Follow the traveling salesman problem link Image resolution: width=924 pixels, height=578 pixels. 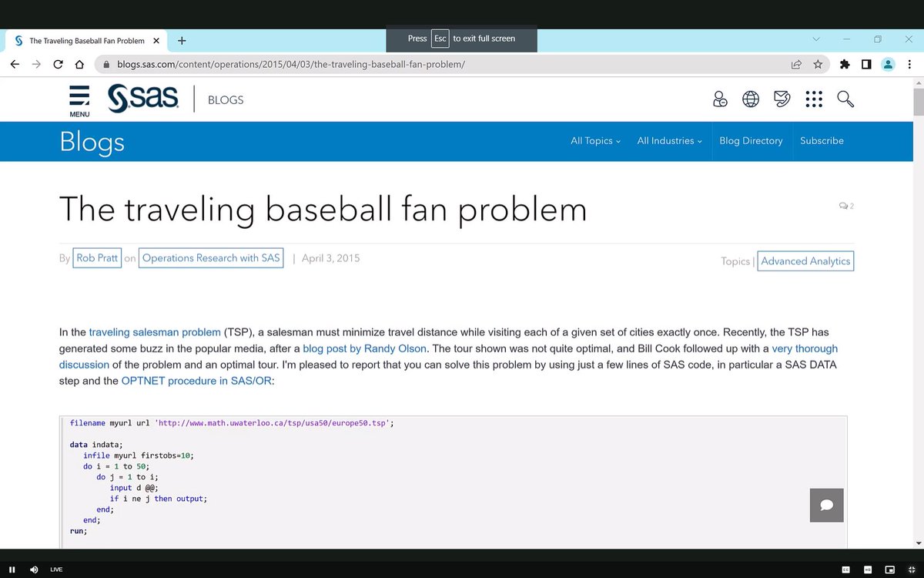pyautogui.click(x=155, y=332)
